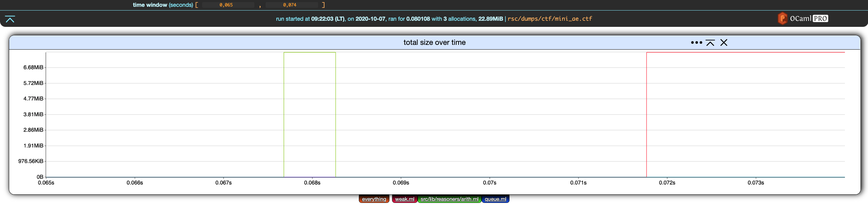The image size is (868, 209).
Task: Edit the time window start value 0,065
Action: [x=228, y=5]
